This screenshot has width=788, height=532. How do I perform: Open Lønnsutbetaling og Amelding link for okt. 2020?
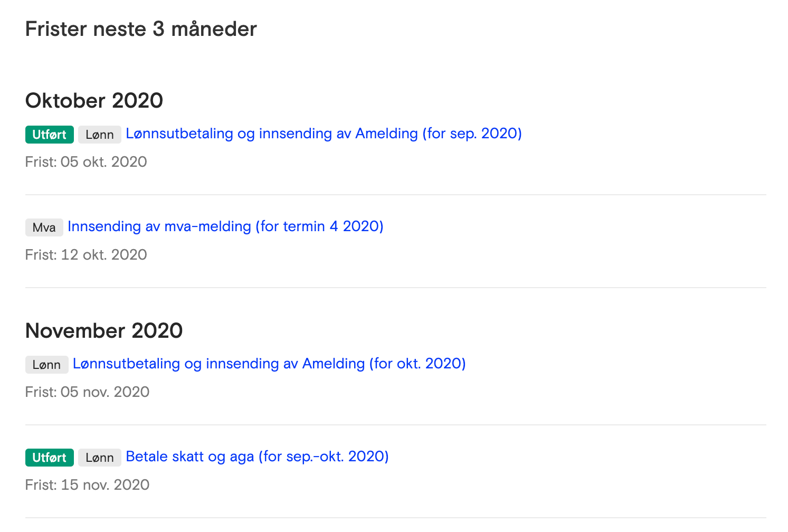269,364
